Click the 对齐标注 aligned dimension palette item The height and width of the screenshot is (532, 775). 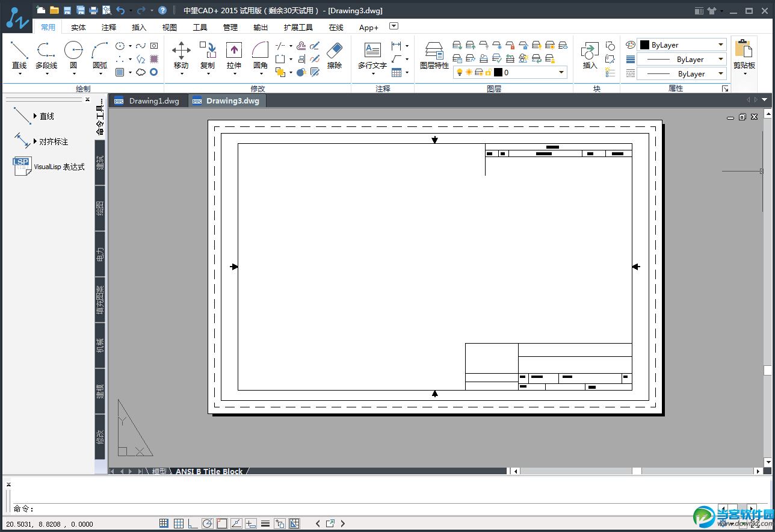(x=42, y=141)
